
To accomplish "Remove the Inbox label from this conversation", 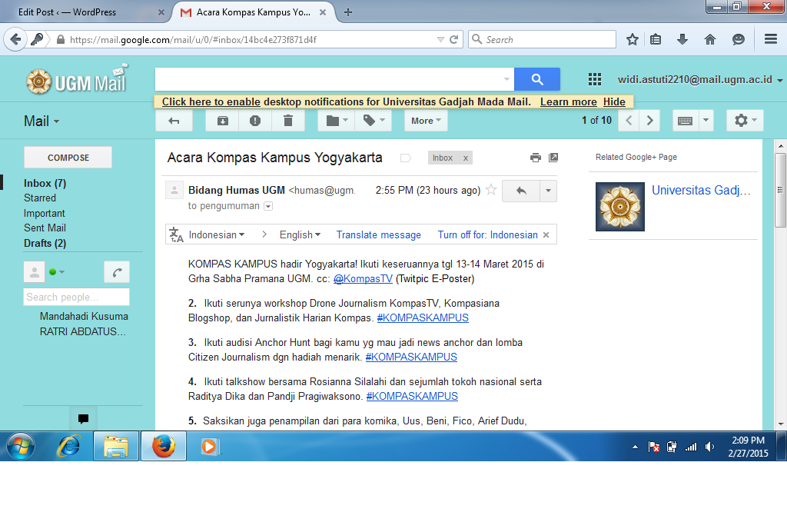I will (466, 158).
